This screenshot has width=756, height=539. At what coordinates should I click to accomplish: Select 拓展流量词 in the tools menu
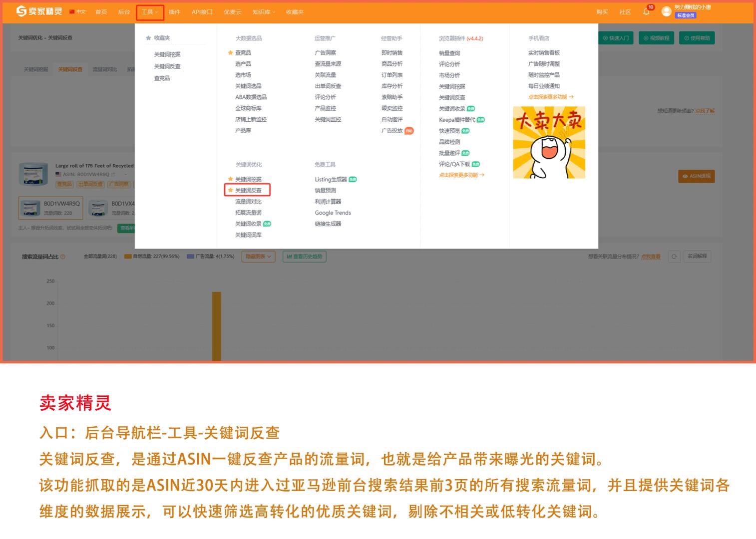point(248,213)
